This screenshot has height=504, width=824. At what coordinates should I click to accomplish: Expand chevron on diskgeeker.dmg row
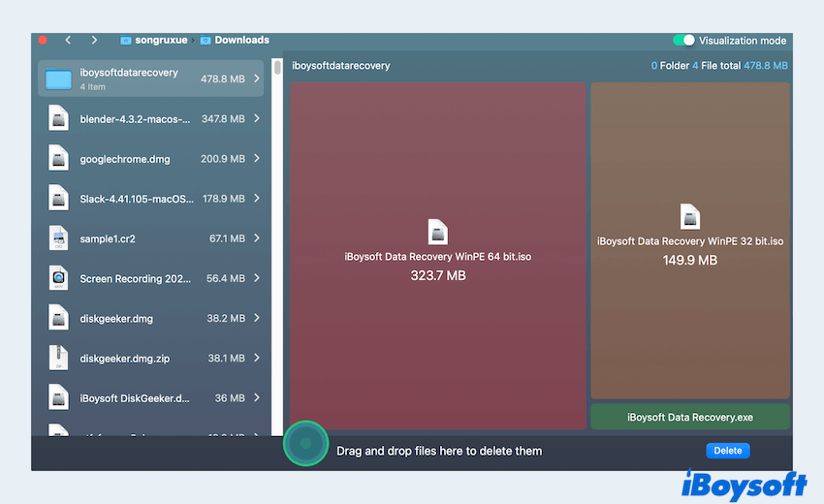[x=257, y=318]
